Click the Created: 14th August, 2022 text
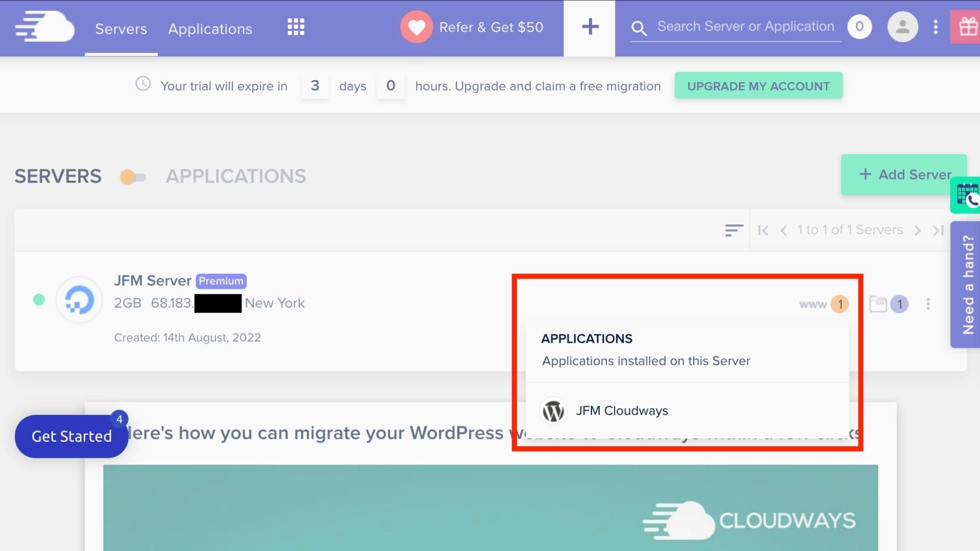The width and height of the screenshot is (980, 551). point(187,338)
